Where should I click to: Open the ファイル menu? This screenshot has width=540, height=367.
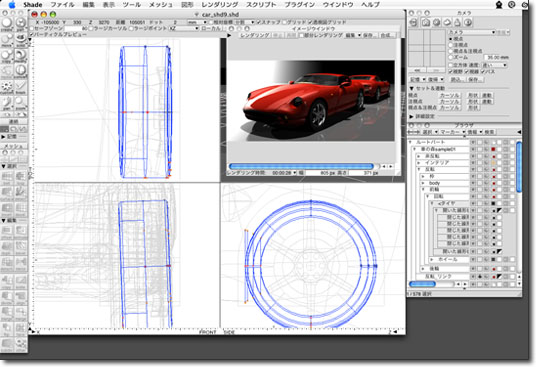(62, 5)
